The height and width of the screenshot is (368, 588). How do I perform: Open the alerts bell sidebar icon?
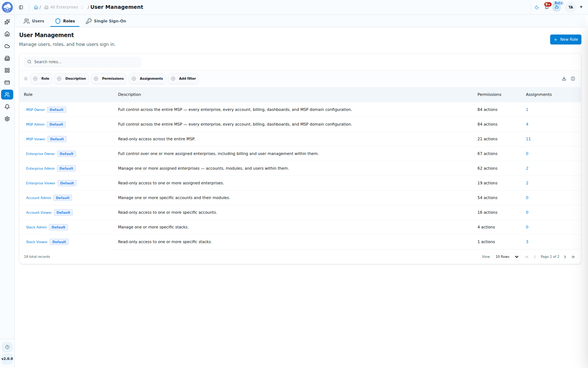(x=7, y=107)
